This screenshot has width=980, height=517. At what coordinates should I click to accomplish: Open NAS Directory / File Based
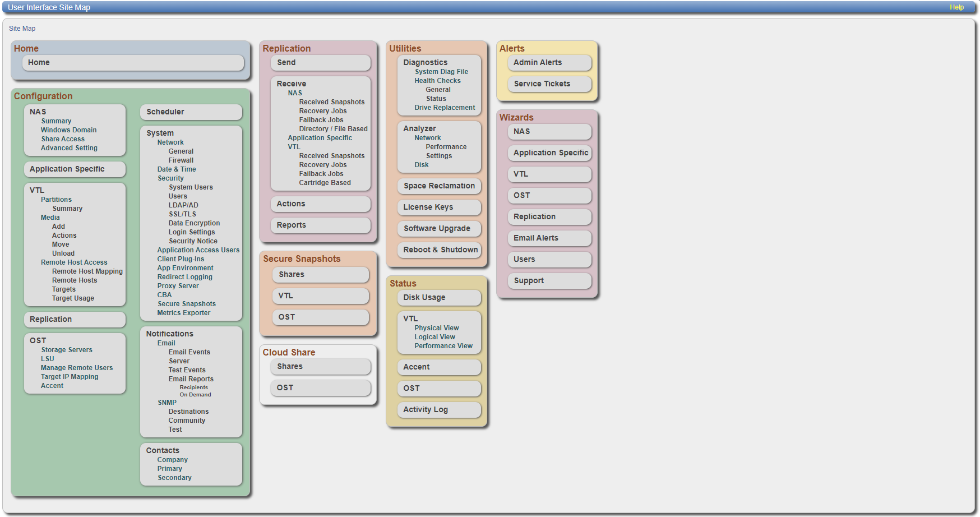tap(334, 129)
